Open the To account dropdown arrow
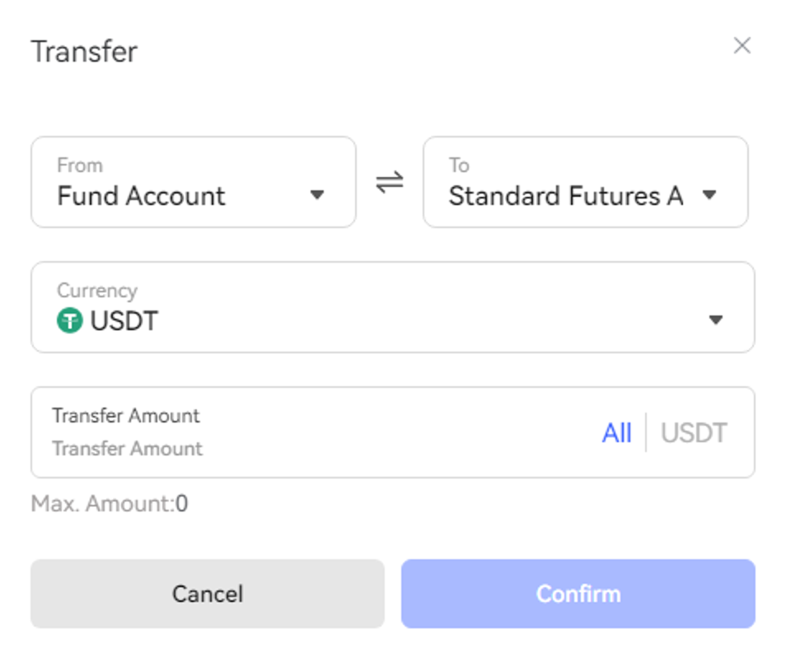The image size is (786, 672). [x=709, y=196]
